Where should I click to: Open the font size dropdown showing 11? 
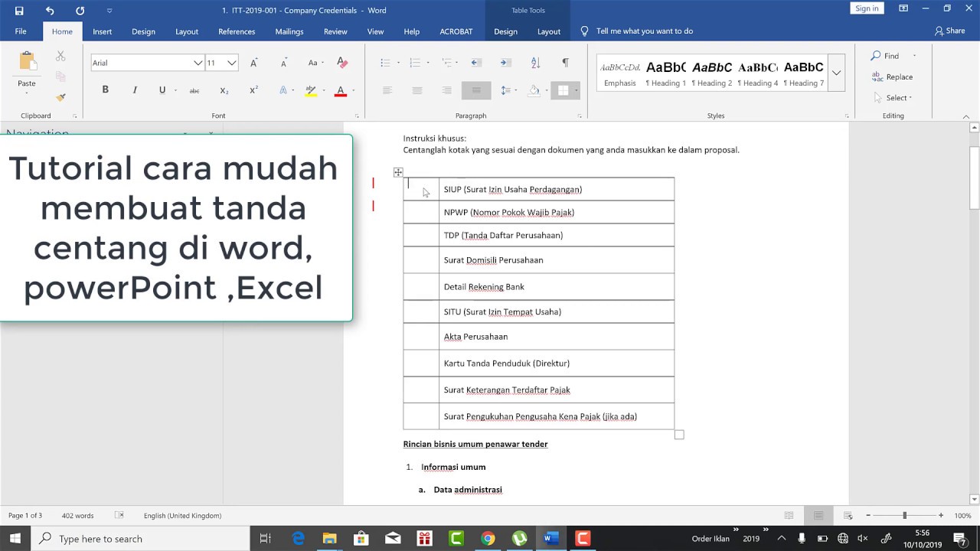(232, 63)
